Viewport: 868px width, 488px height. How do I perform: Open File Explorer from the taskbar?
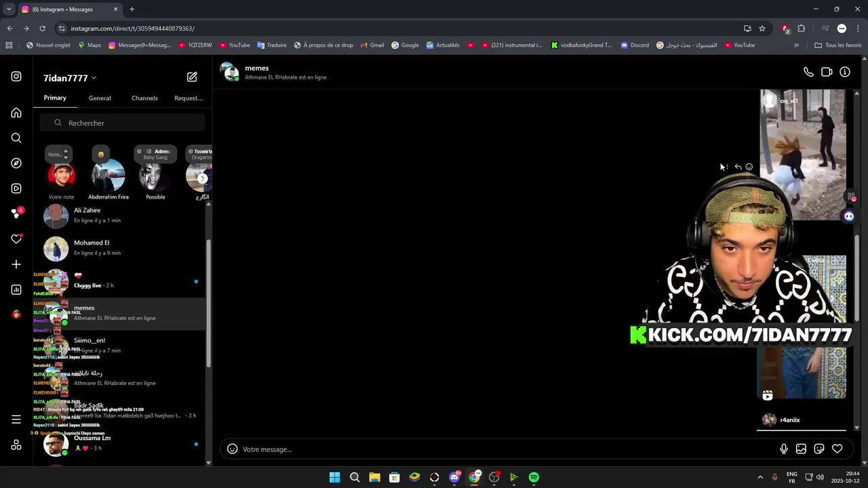(374, 477)
